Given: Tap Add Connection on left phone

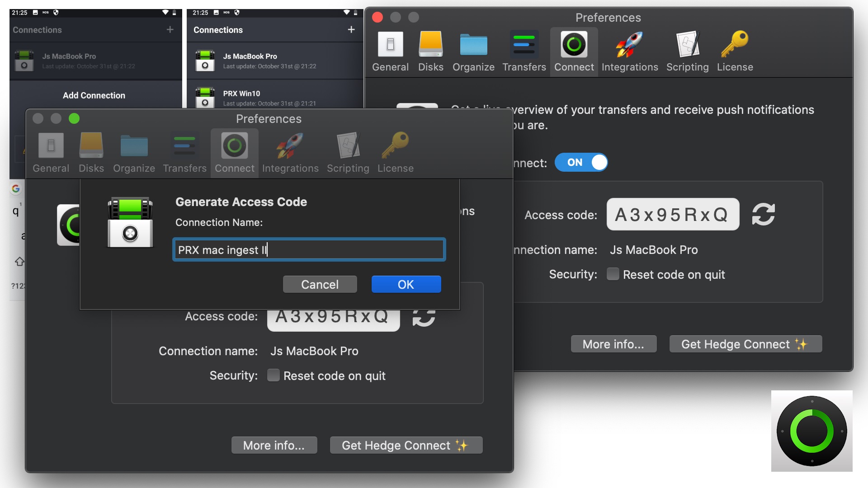Looking at the screenshot, I should (94, 95).
